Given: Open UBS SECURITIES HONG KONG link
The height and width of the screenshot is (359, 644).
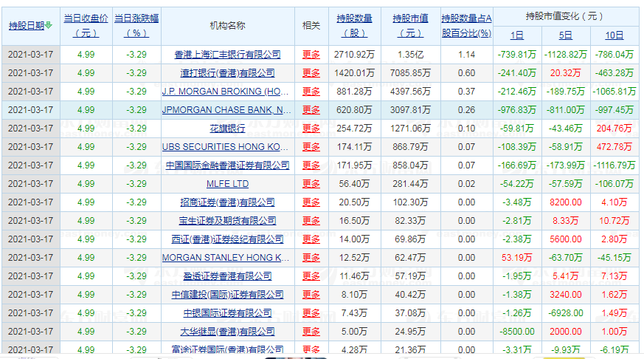Looking at the screenshot, I should (x=225, y=147).
